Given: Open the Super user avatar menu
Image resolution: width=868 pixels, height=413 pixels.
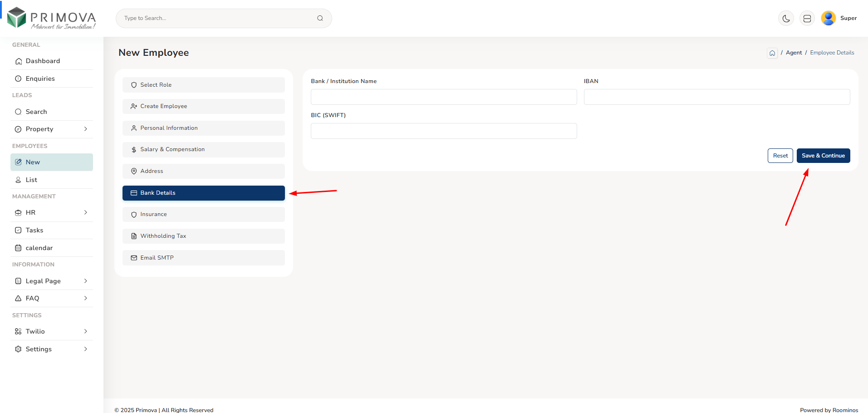Looking at the screenshot, I should (x=829, y=18).
